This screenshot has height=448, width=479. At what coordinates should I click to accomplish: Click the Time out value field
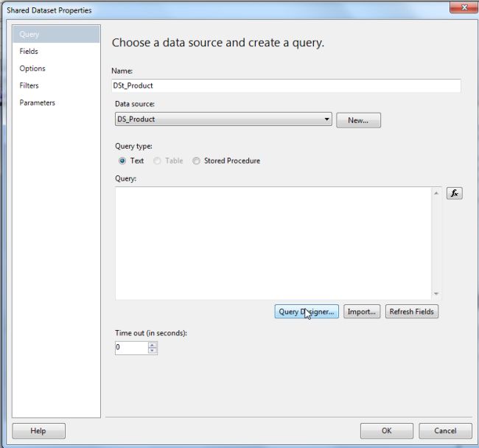[132, 348]
